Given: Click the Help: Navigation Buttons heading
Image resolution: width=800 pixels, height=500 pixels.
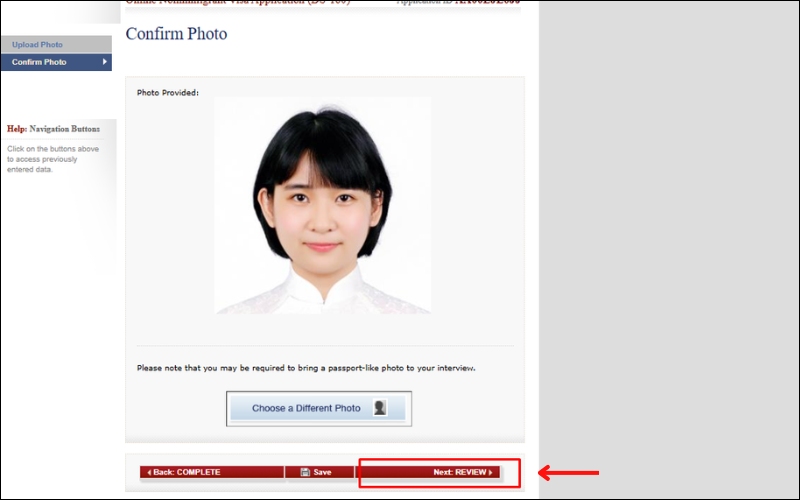Looking at the screenshot, I should point(54,129).
